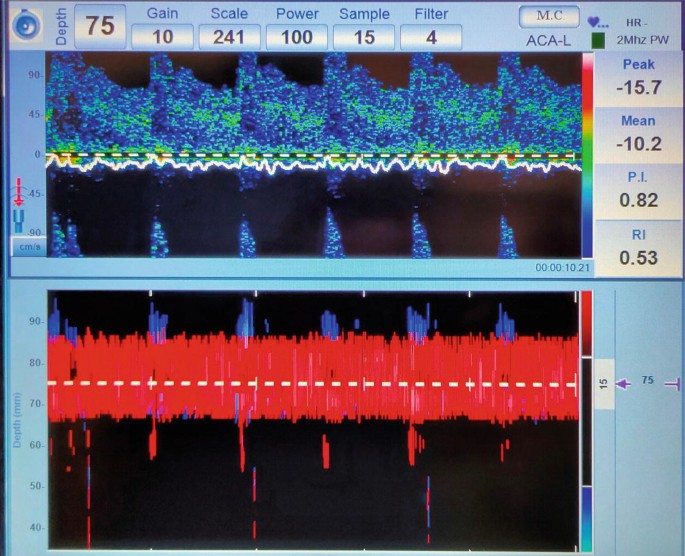Select the Filter value field showing 4

coord(430,36)
